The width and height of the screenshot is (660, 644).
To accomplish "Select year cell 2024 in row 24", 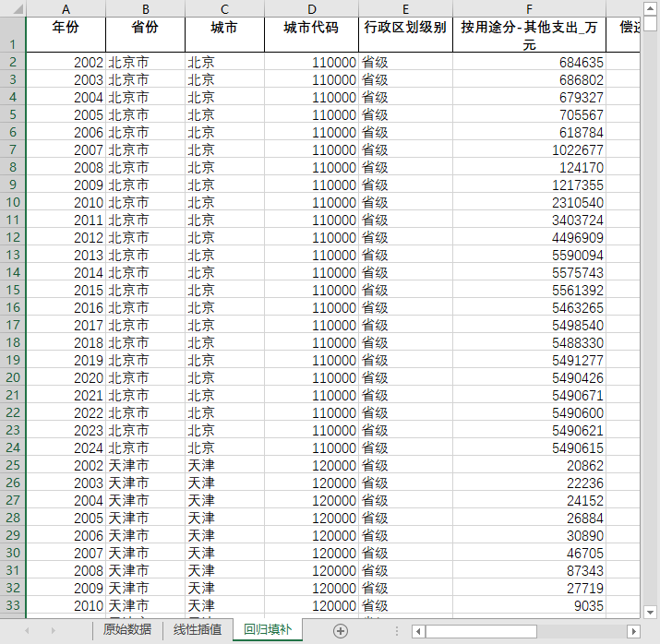I will pyautogui.click(x=66, y=447).
